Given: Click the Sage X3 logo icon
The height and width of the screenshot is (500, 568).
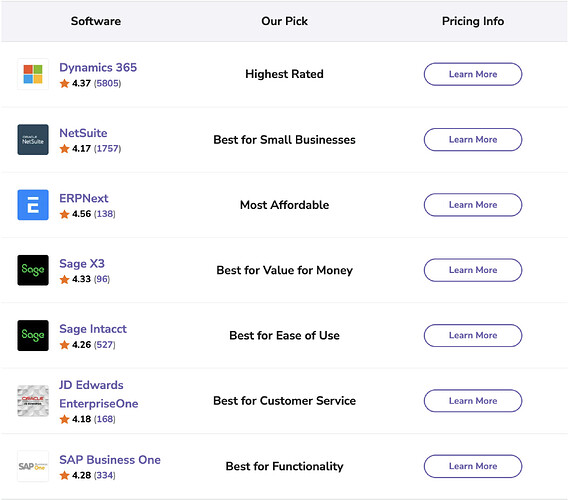Looking at the screenshot, I should [x=33, y=270].
